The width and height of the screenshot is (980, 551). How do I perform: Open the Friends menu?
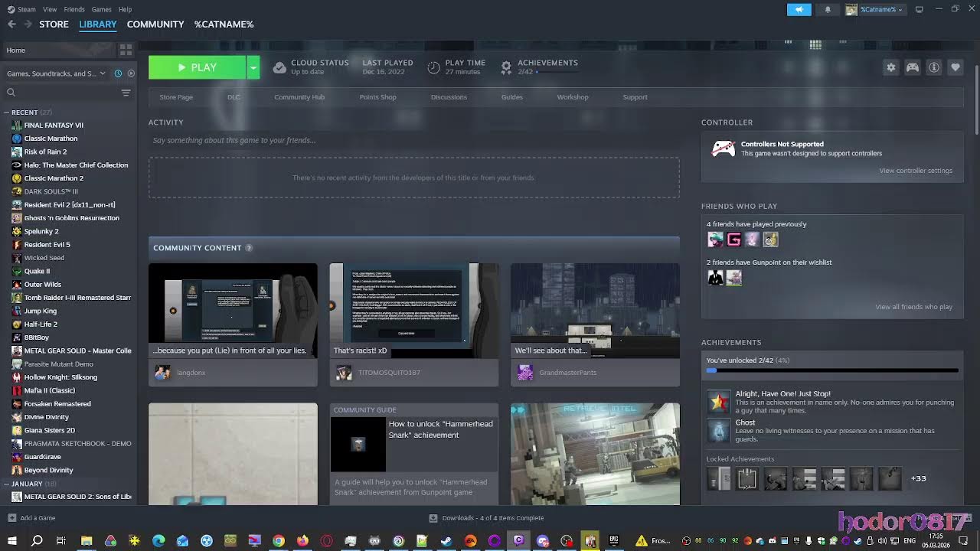(74, 9)
